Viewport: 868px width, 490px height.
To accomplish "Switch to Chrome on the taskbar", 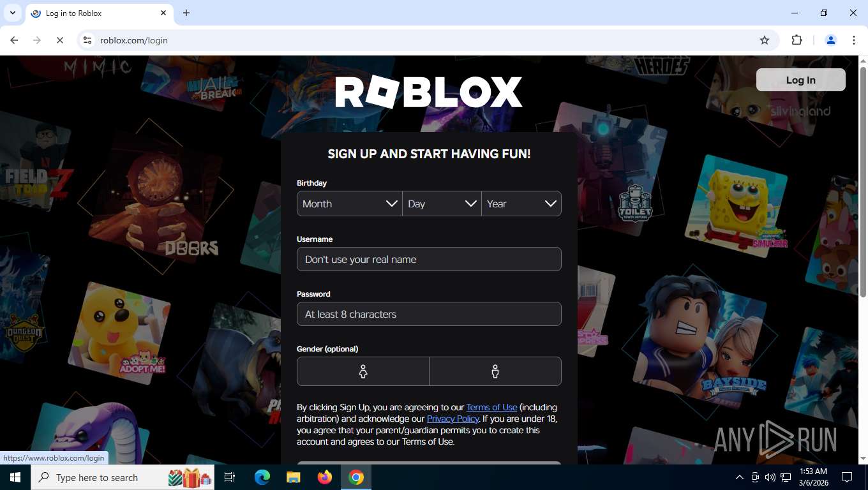I will click(356, 477).
